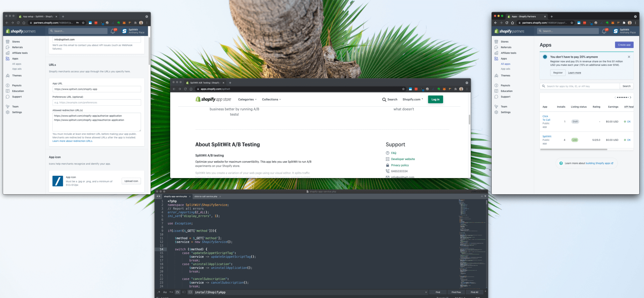
Task: Open Team in Apps list window sidebar
Action: click(504, 107)
